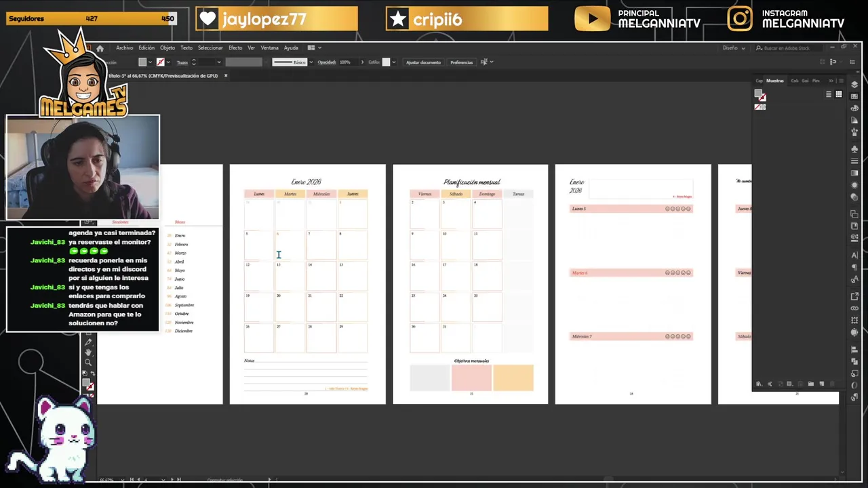
Task: Click the Swatch Libraries menu icon
Action: coord(759,384)
